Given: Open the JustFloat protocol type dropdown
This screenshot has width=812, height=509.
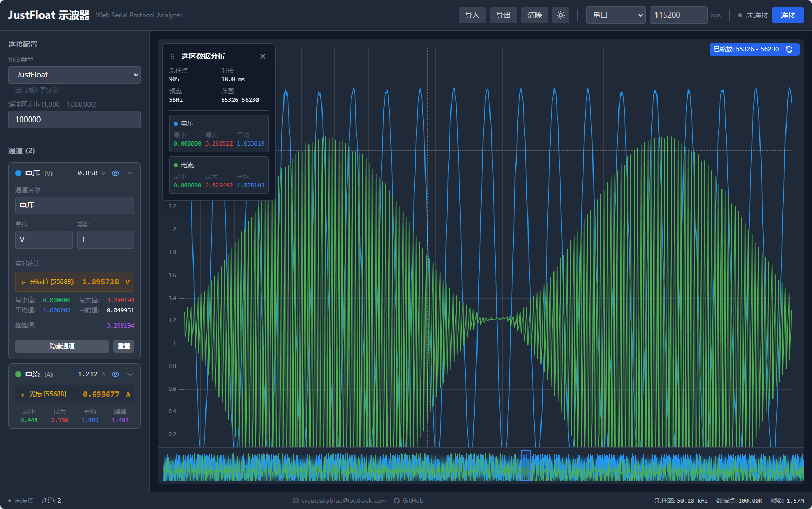Looking at the screenshot, I should pyautogui.click(x=74, y=75).
